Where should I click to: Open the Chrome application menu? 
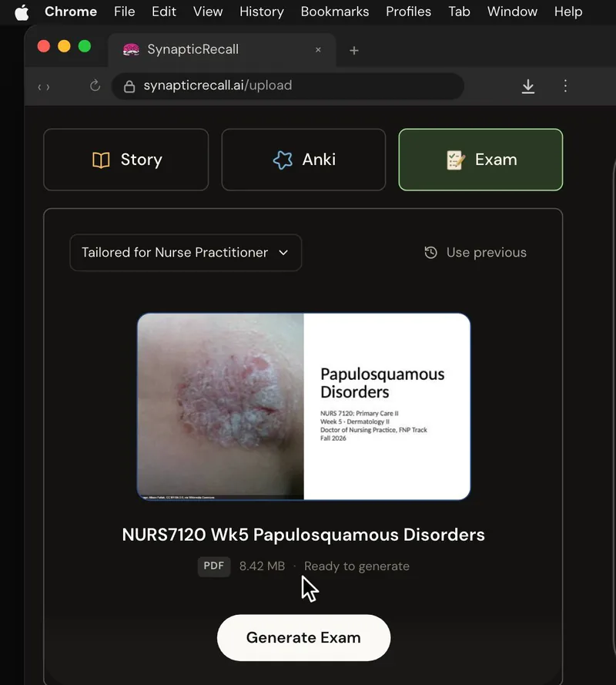click(x=71, y=12)
